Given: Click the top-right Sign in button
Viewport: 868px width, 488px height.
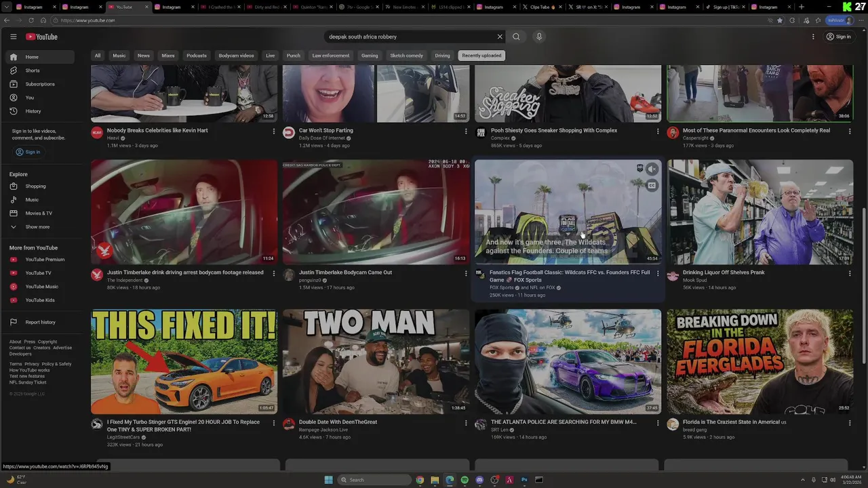Looking at the screenshot, I should [838, 37].
